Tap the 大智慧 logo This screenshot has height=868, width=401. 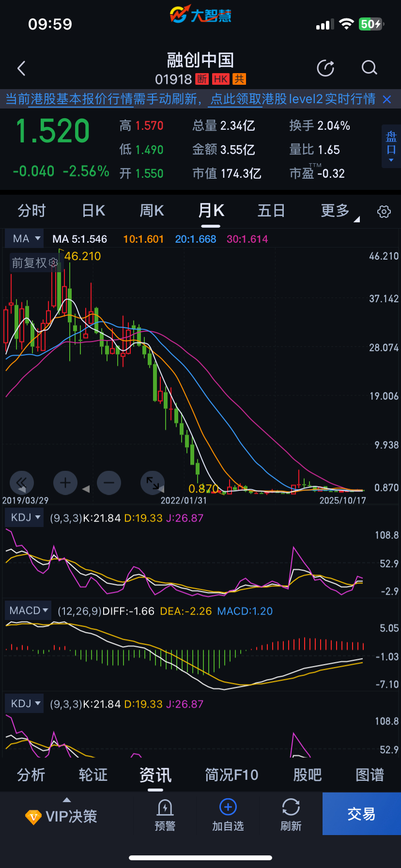(200, 15)
